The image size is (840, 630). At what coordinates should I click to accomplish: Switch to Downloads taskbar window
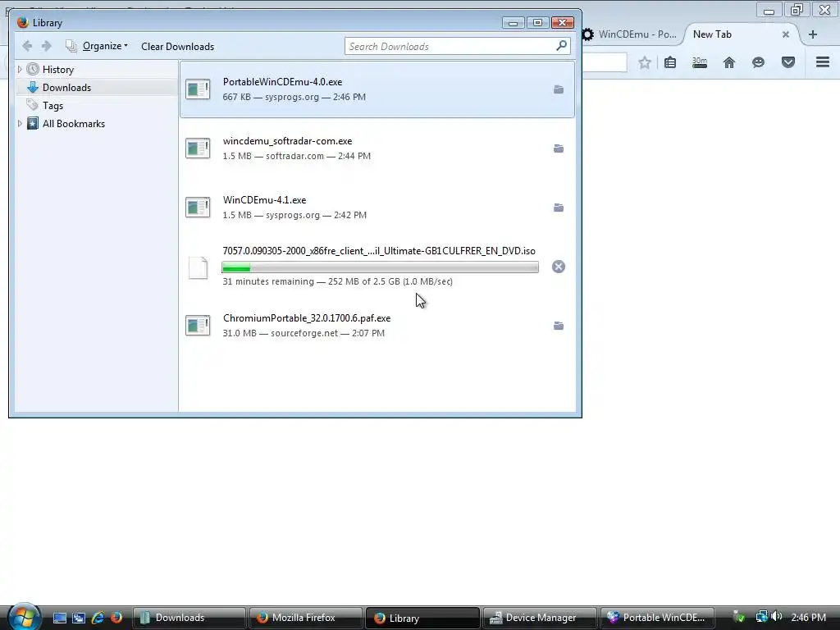[189, 618]
